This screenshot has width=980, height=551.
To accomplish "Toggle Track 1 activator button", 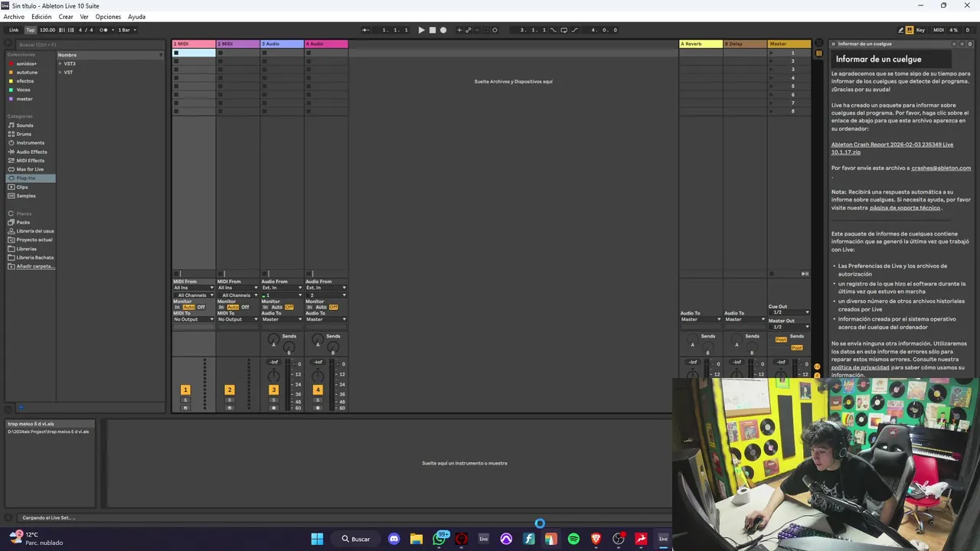I will coord(185,390).
